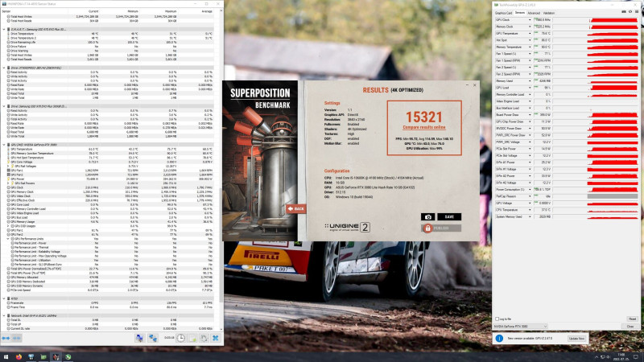The height and width of the screenshot is (362, 644).
Task: Open the Validation tab in GPU-Z
Action: [x=549, y=13]
